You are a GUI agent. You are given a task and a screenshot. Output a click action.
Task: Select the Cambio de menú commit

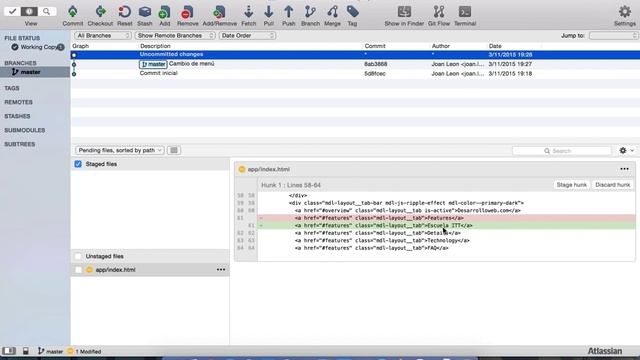point(355,64)
